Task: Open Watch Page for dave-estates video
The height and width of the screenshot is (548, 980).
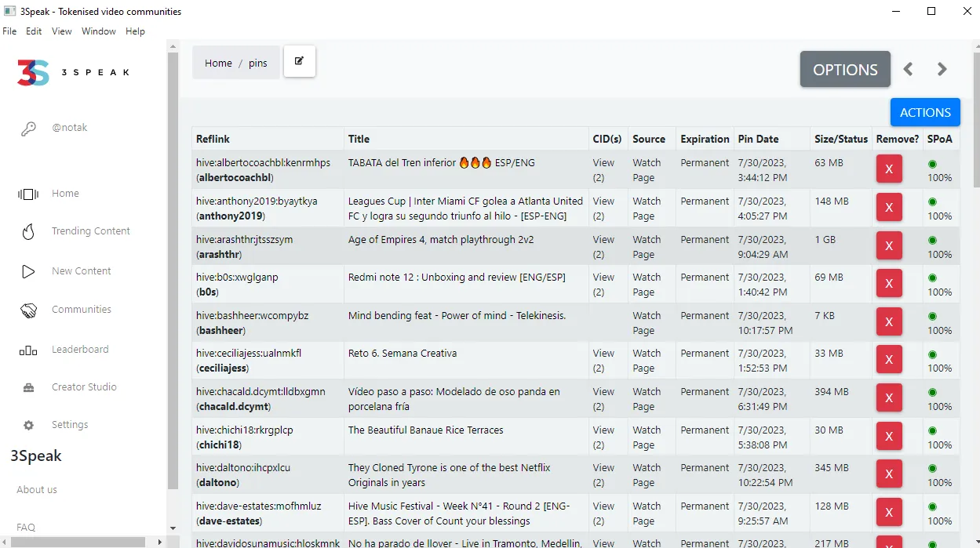Action: click(647, 514)
